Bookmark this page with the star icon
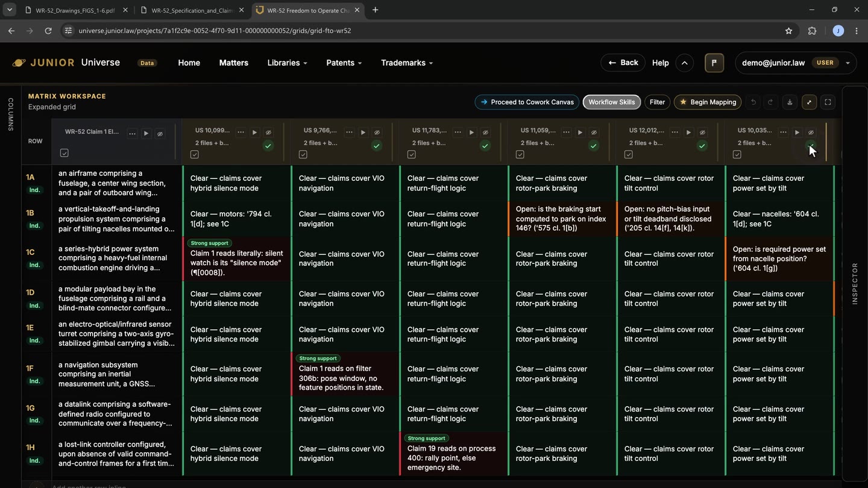 [788, 31]
